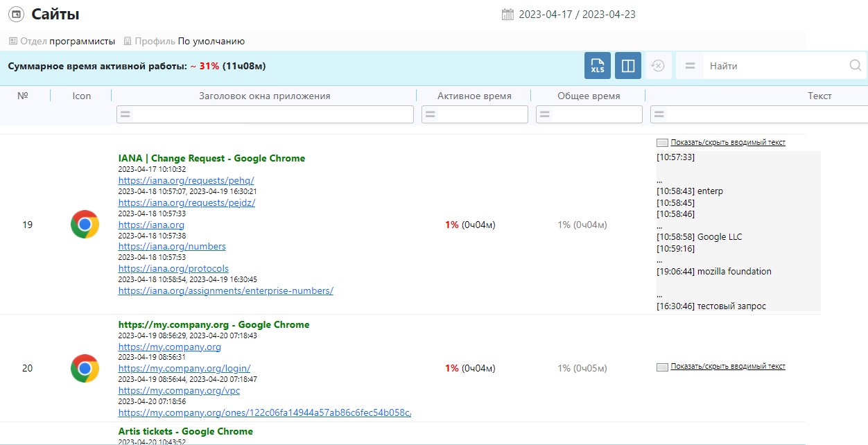Open filter operator for Заголовок окна column
Image resolution: width=868 pixels, height=445 pixels.
(x=125, y=114)
